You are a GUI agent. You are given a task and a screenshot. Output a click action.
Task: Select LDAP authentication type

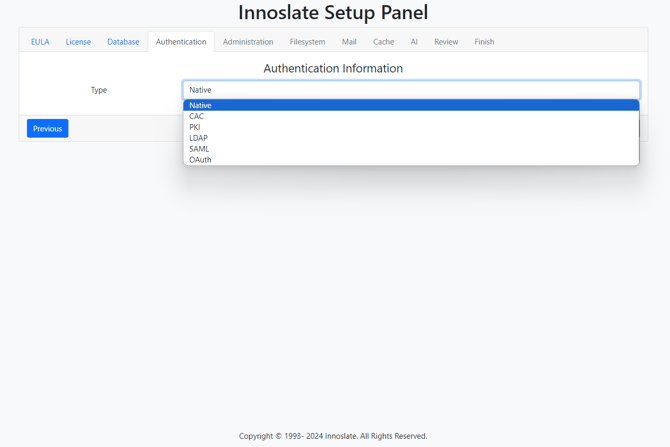pos(411,138)
